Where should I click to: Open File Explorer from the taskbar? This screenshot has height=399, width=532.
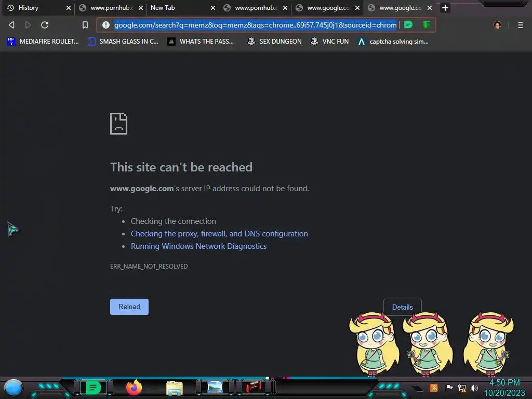point(175,388)
